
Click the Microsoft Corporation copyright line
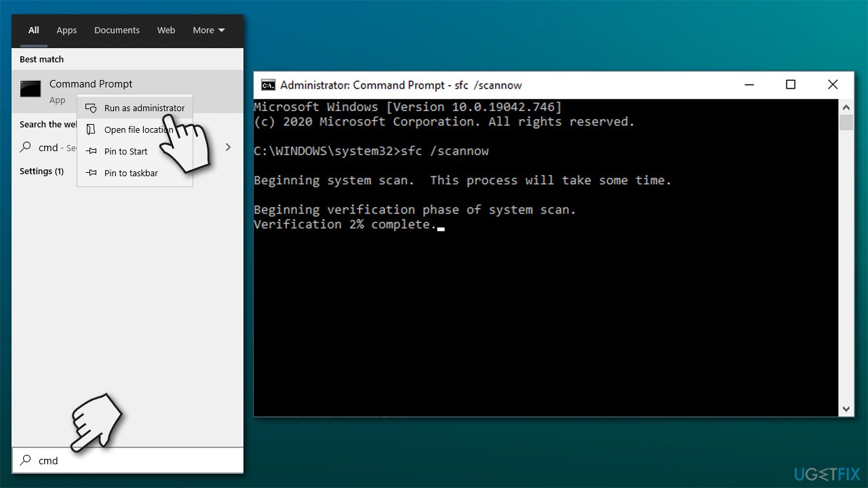(444, 122)
